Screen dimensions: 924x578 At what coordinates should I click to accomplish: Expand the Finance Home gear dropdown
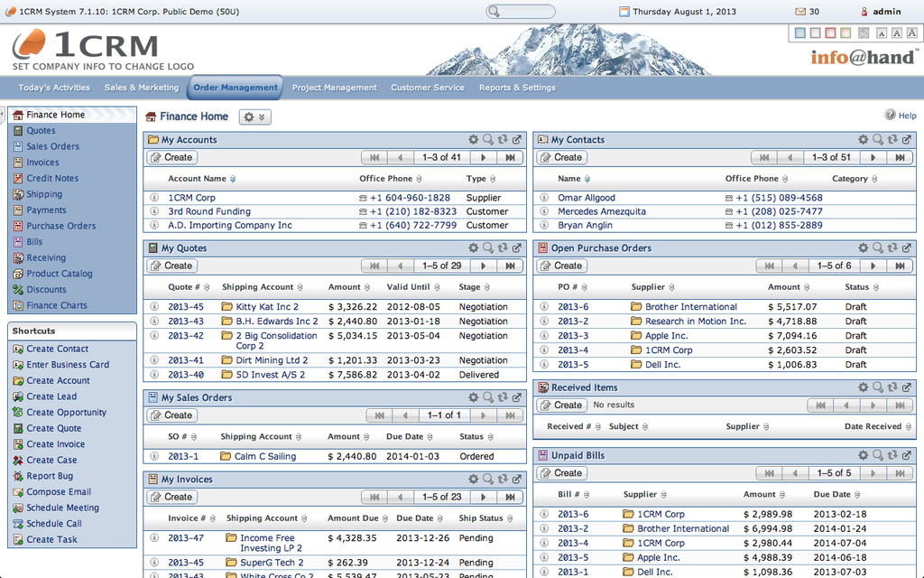coord(255,117)
